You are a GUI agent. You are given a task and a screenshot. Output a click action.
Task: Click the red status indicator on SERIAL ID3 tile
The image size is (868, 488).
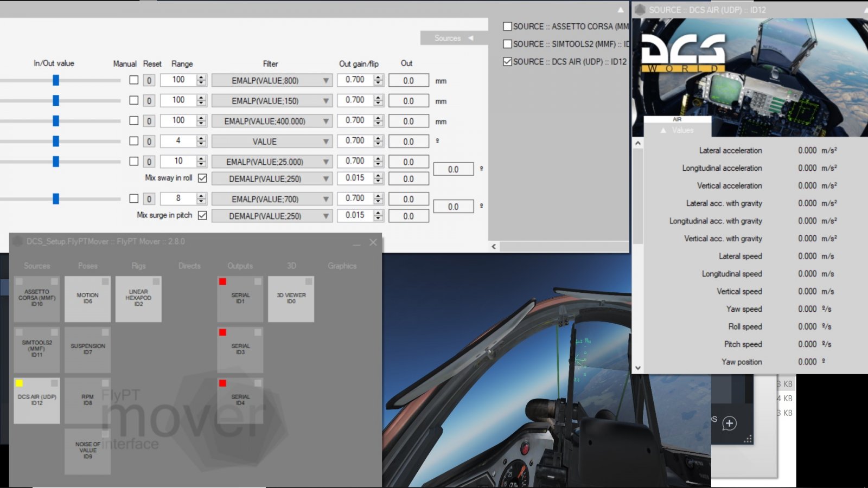pyautogui.click(x=222, y=332)
